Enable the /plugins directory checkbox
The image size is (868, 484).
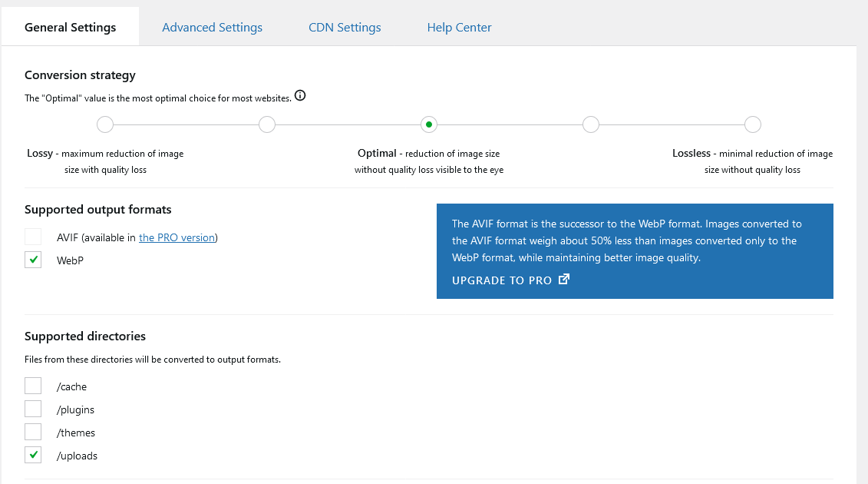(x=33, y=409)
